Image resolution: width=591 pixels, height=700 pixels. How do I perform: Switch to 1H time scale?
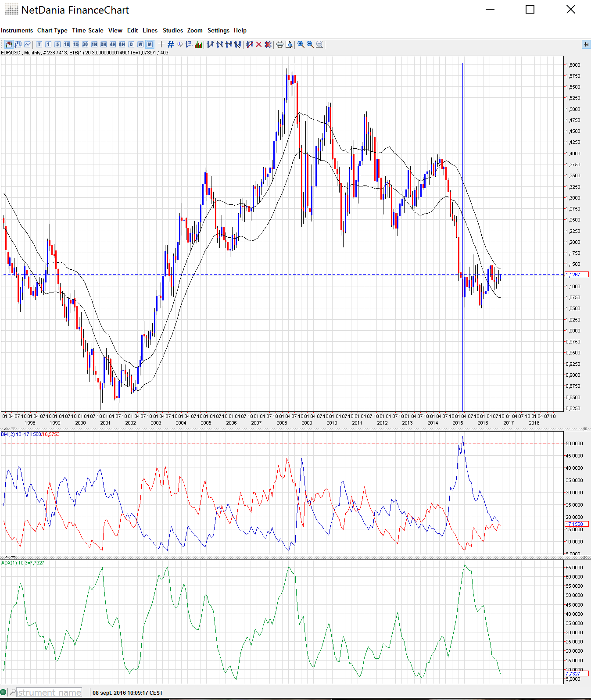(94, 44)
